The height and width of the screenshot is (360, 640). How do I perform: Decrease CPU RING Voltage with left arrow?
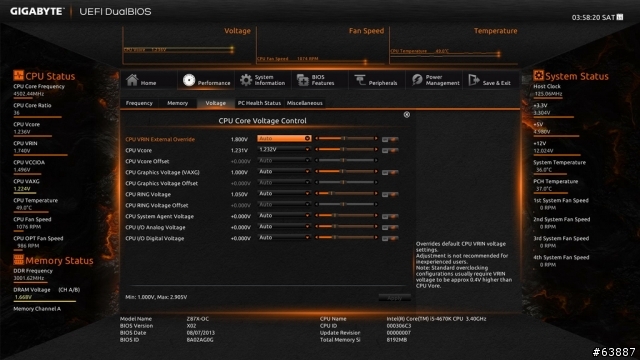coord(316,193)
